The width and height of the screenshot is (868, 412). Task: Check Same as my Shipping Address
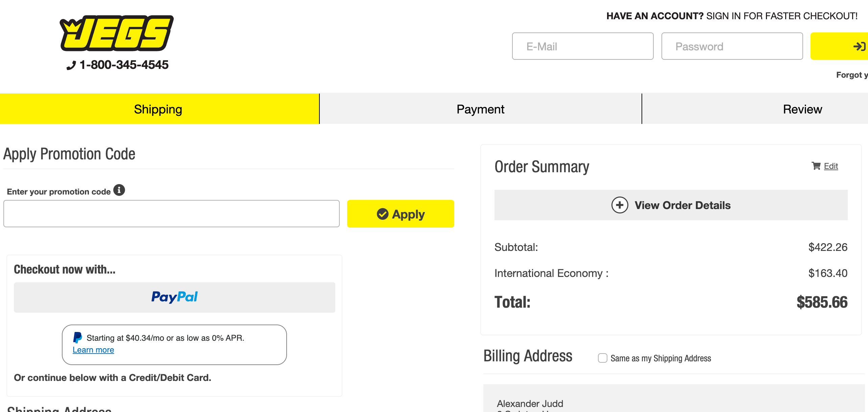[x=602, y=358]
